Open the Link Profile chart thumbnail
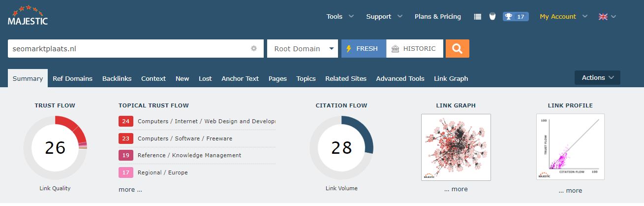The image size is (644, 206). (x=570, y=147)
